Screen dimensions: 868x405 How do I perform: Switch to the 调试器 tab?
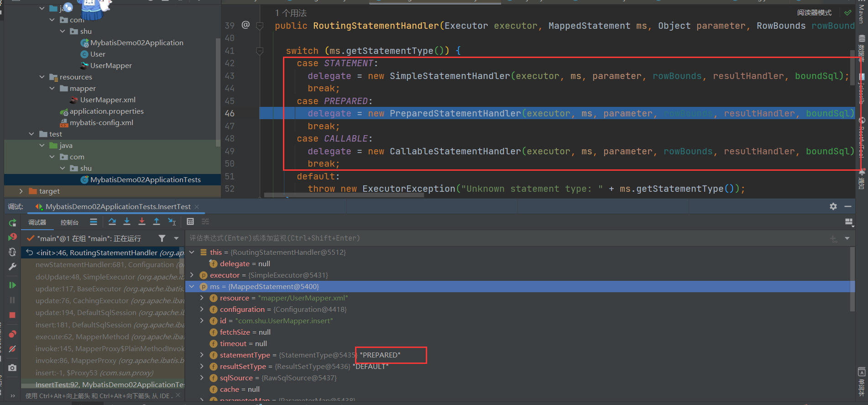(37, 222)
